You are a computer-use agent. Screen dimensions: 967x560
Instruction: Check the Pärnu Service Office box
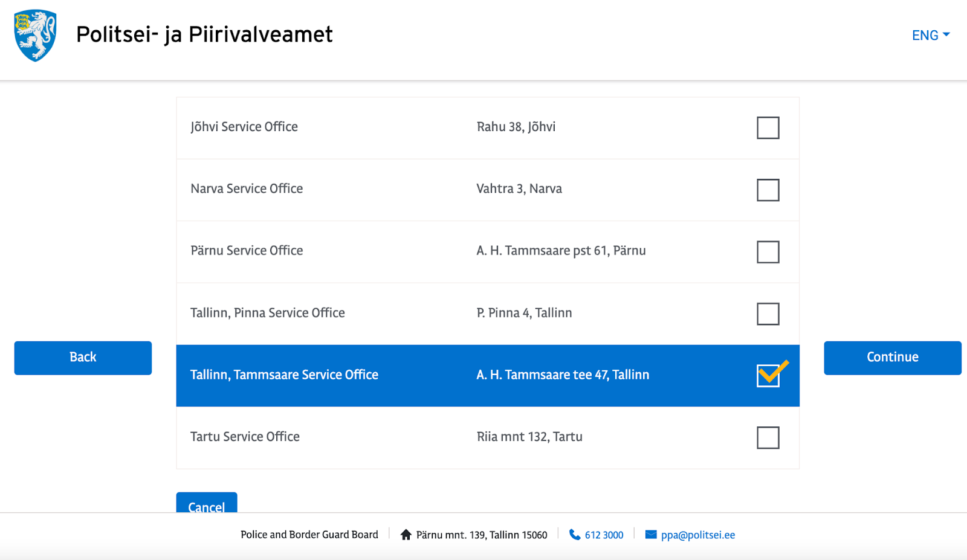(x=768, y=252)
